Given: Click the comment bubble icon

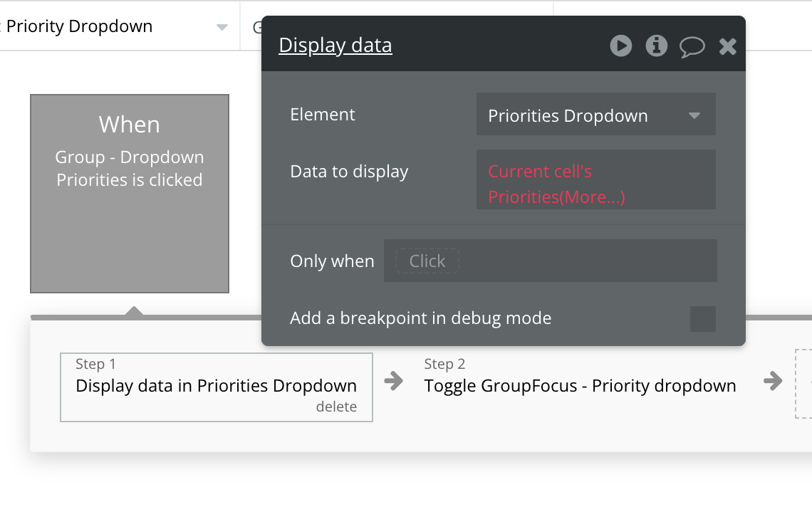Looking at the screenshot, I should click(692, 47).
